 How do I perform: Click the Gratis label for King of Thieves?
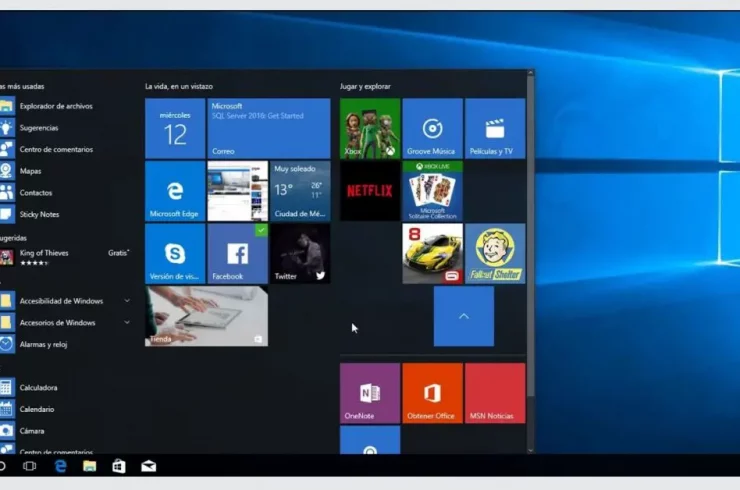[118, 253]
